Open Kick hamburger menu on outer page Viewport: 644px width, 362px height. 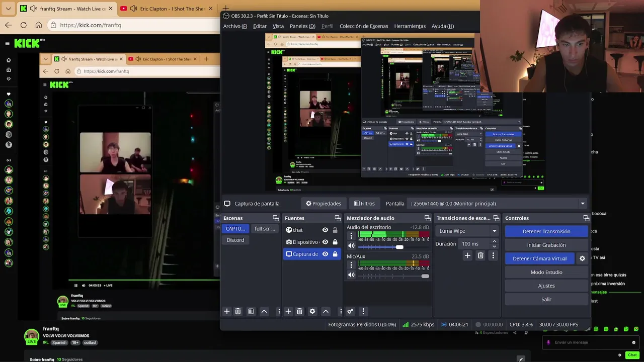coord(7,43)
